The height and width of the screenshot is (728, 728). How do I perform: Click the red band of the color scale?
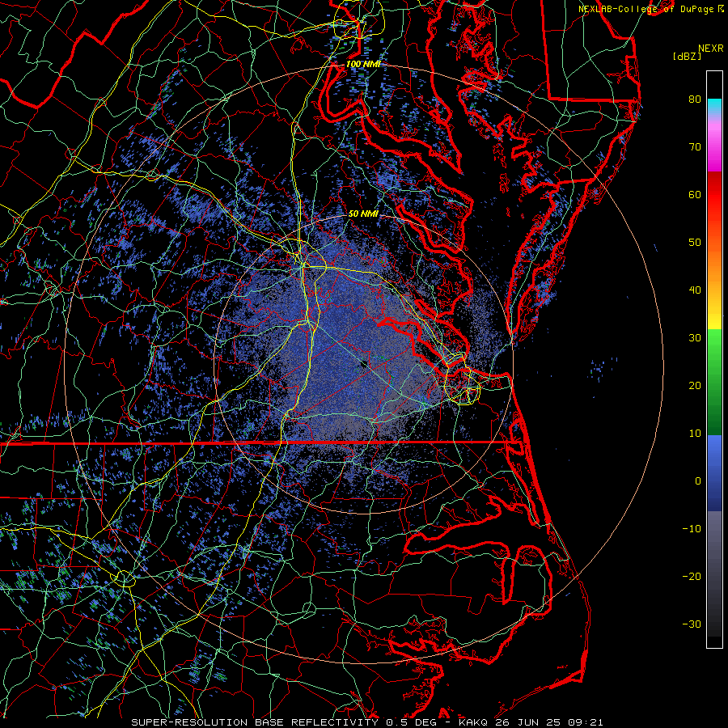click(x=714, y=195)
